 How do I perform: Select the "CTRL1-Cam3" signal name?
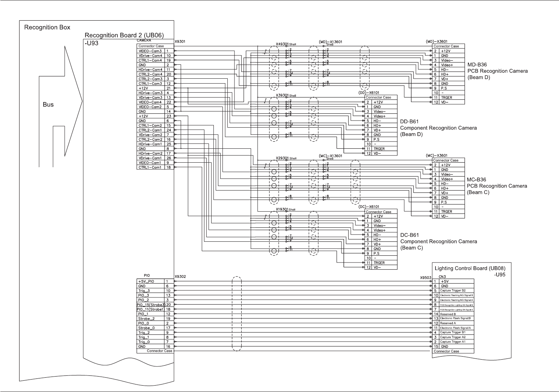(x=150, y=84)
